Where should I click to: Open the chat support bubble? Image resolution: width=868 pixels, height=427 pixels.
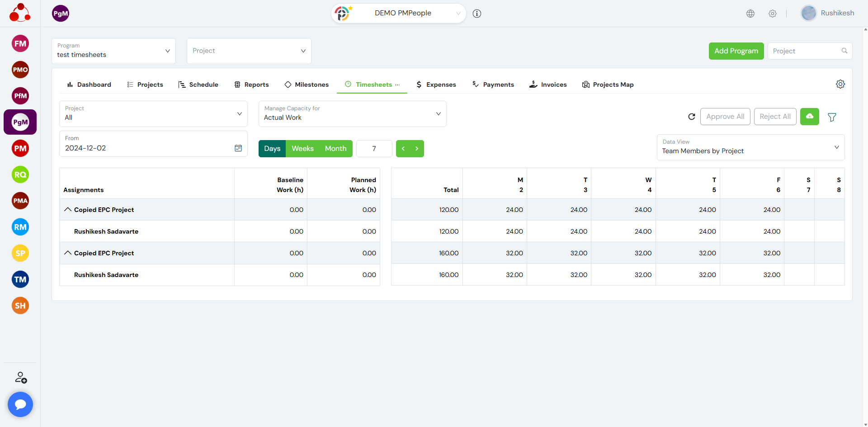20,404
